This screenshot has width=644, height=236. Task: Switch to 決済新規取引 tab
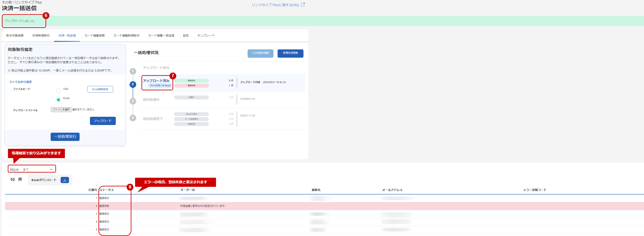[41, 35]
